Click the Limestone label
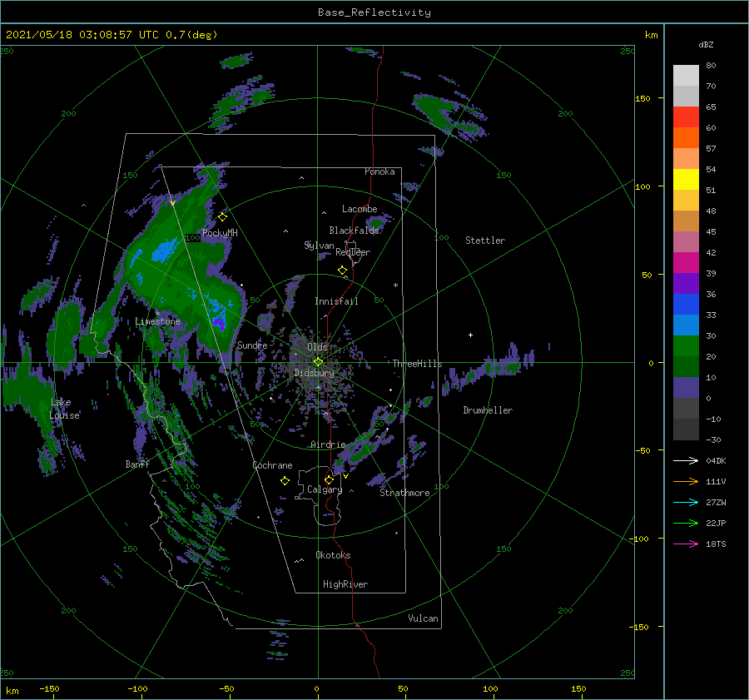The width and height of the screenshot is (749, 700). coord(157,321)
